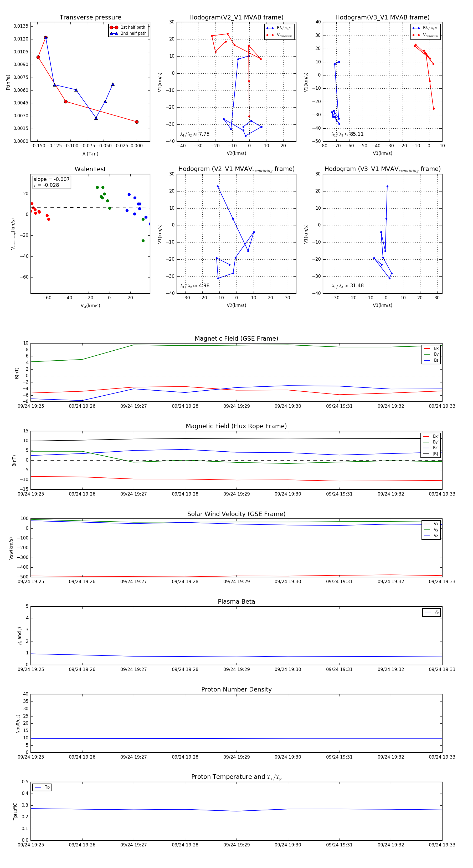
Task: Click the 'Magnetic Field (GSE Frame)' title
Action: [236, 339]
